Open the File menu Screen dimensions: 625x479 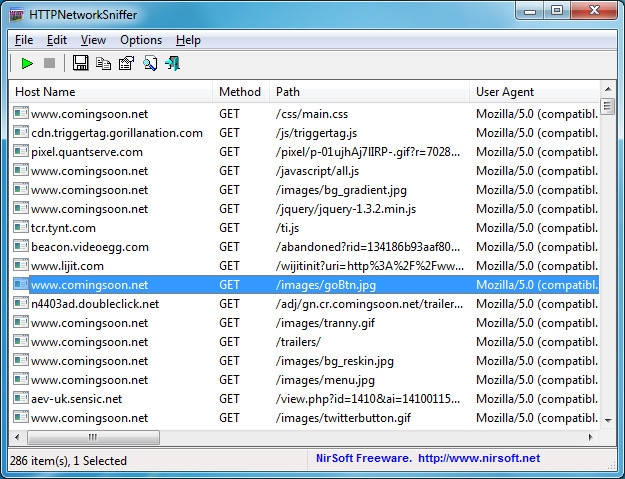[x=24, y=40]
